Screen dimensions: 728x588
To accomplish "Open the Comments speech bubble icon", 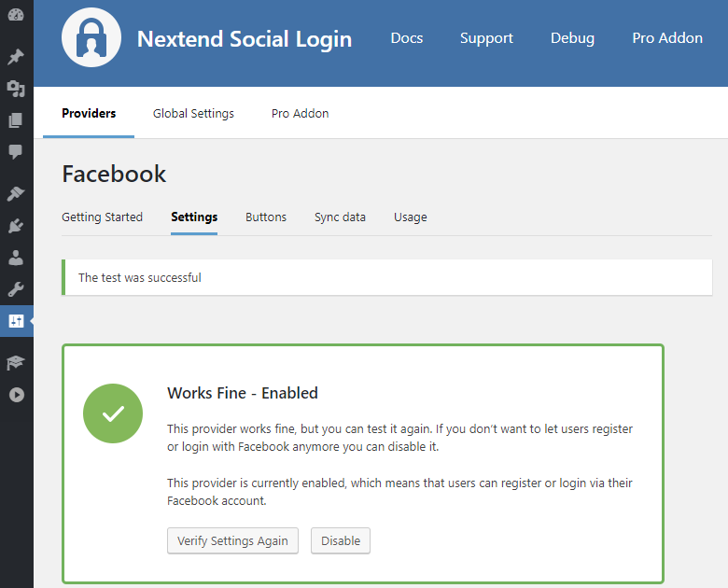I will click(16, 152).
